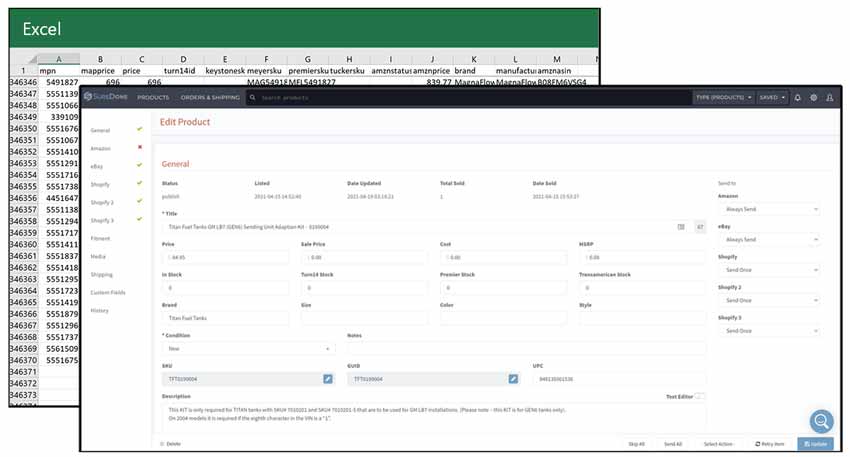Screen dimensions: 850x457
Task: Click the Send All button
Action: (x=673, y=444)
